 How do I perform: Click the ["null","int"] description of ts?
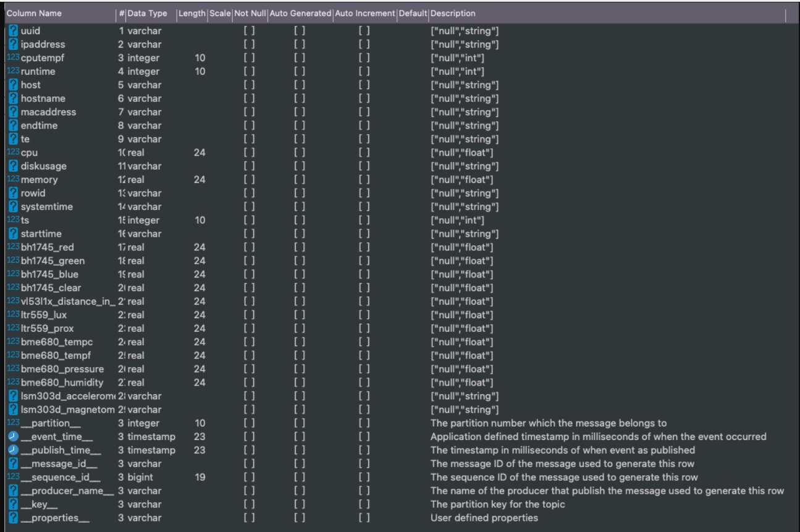(x=457, y=220)
